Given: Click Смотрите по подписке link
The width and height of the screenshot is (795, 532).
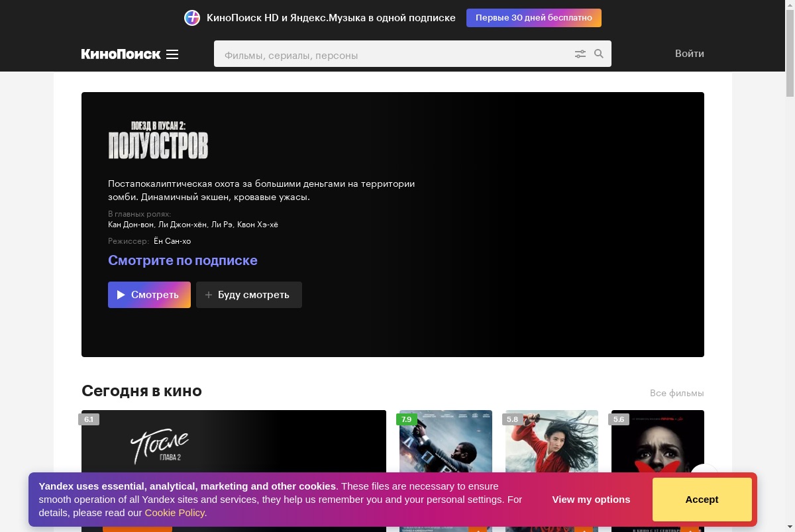Looking at the screenshot, I should click(183, 260).
